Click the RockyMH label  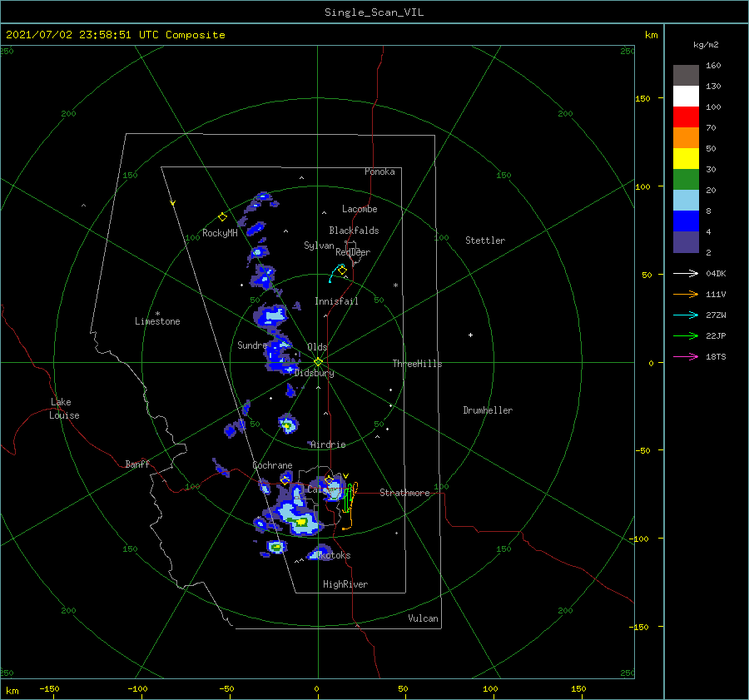pos(220,233)
